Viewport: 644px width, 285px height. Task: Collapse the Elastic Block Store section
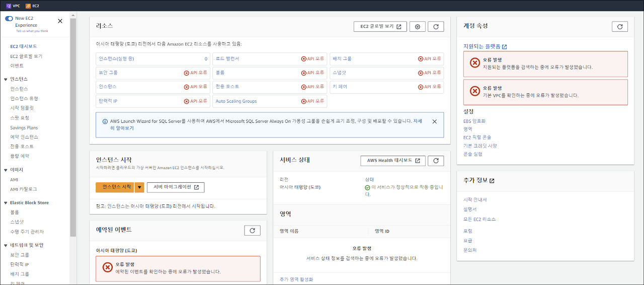tap(6, 202)
